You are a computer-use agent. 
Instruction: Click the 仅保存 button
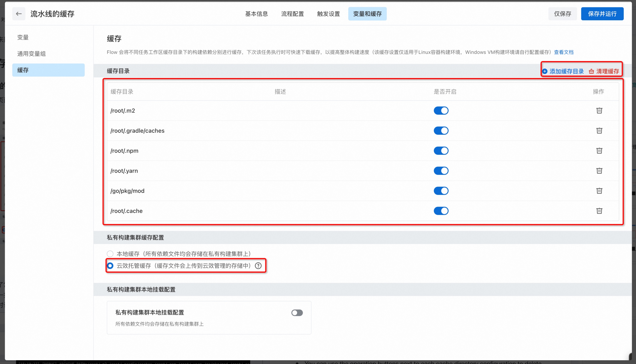(562, 14)
